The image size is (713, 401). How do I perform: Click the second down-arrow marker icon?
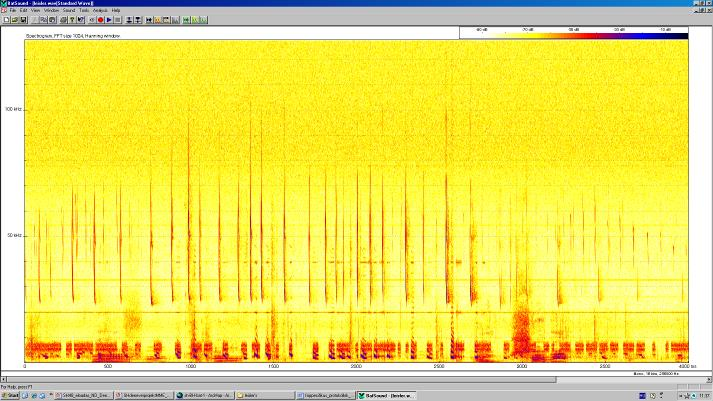click(138, 20)
